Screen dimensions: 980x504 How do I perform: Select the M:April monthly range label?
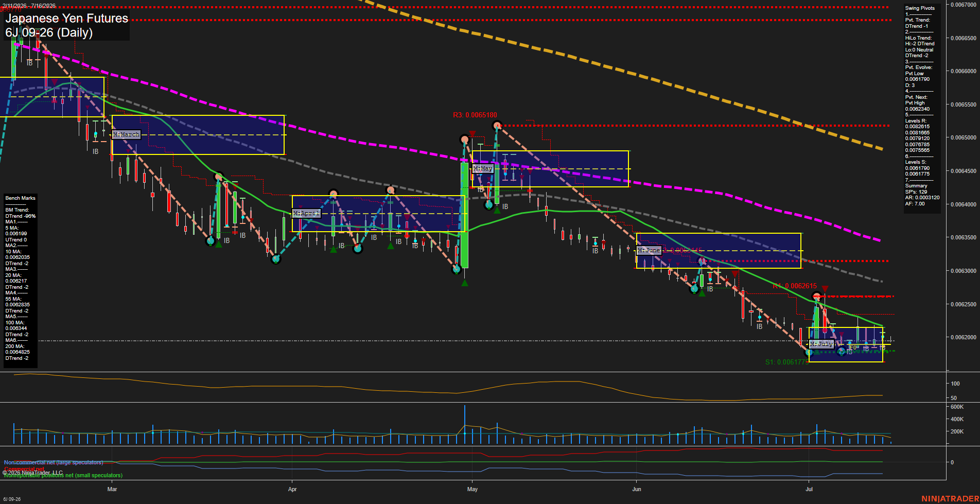[306, 213]
